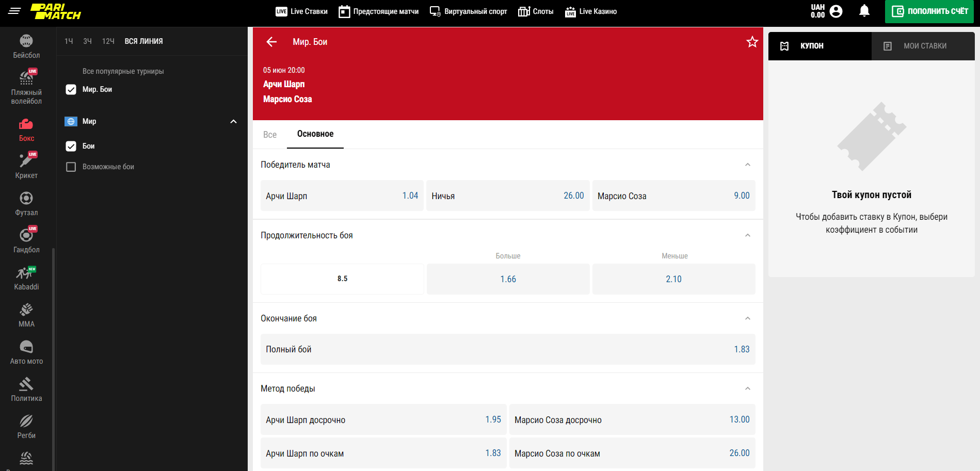This screenshot has height=471, width=980.
Task: Select the Бейсбол sidebar icon
Action: 26,46
